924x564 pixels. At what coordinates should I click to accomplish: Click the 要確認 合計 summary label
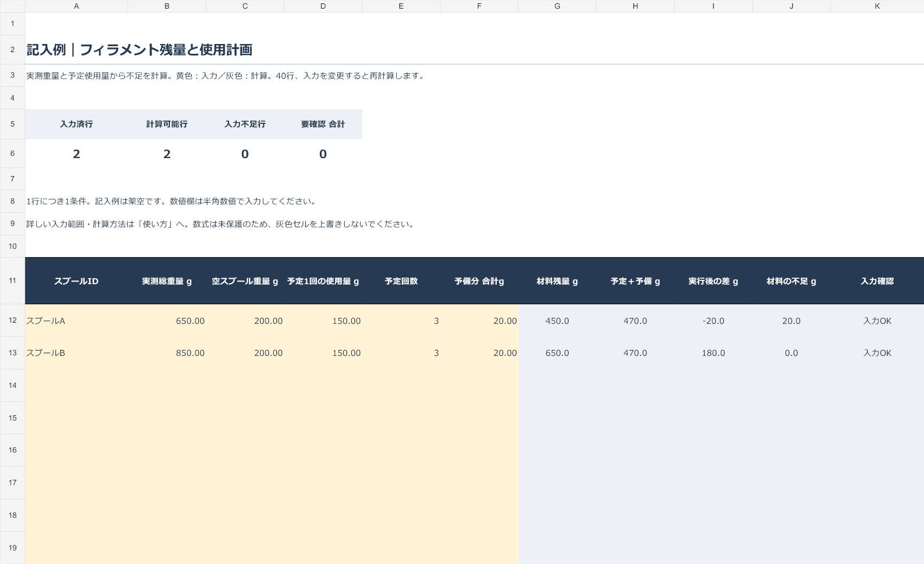[323, 124]
